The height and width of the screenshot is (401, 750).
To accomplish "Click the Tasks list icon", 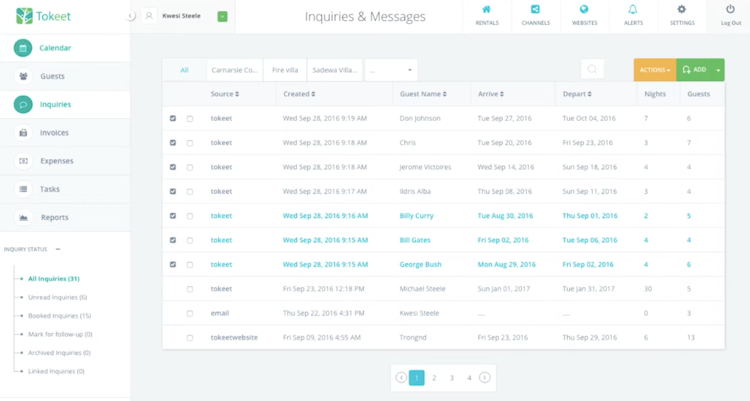I will pos(23,189).
